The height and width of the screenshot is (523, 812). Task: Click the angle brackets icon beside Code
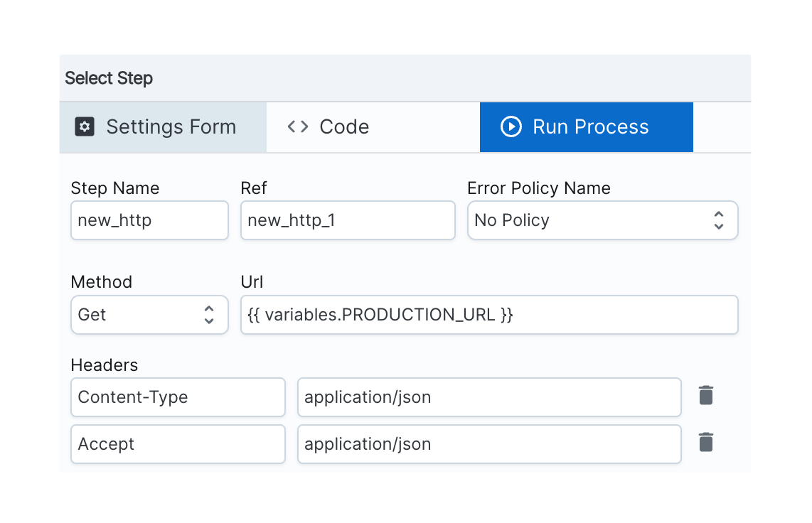298,127
